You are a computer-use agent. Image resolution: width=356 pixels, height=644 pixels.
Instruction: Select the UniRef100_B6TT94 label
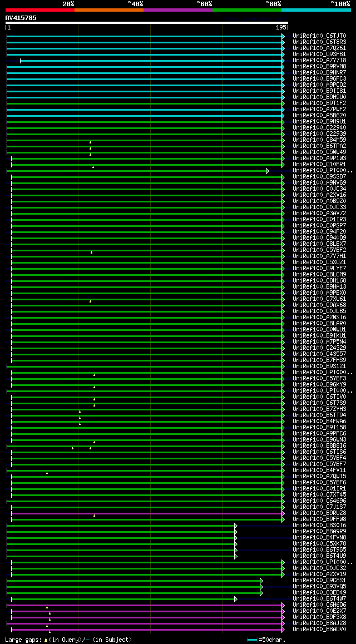319,415
